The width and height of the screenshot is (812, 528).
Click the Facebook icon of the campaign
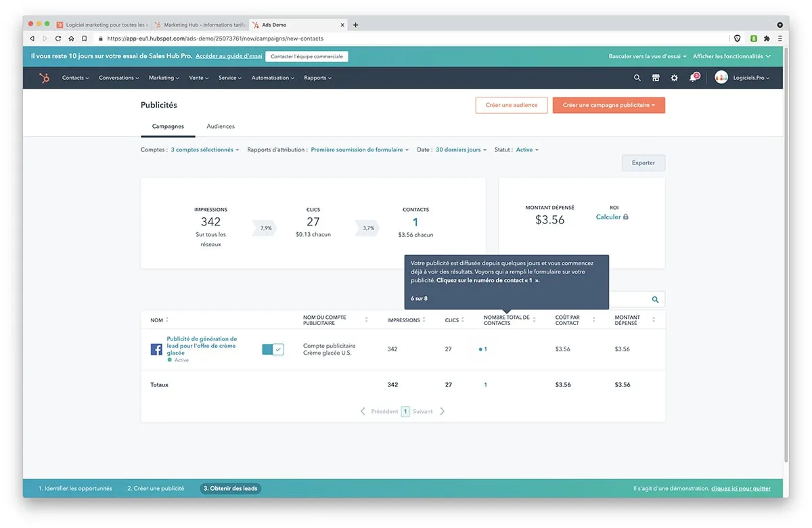tap(156, 349)
